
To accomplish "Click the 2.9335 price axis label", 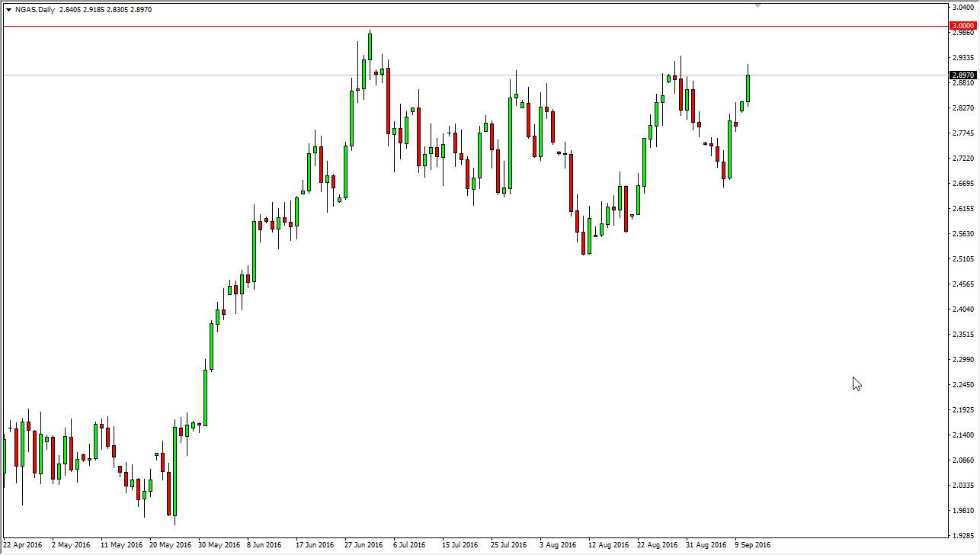I will pyautogui.click(x=963, y=58).
